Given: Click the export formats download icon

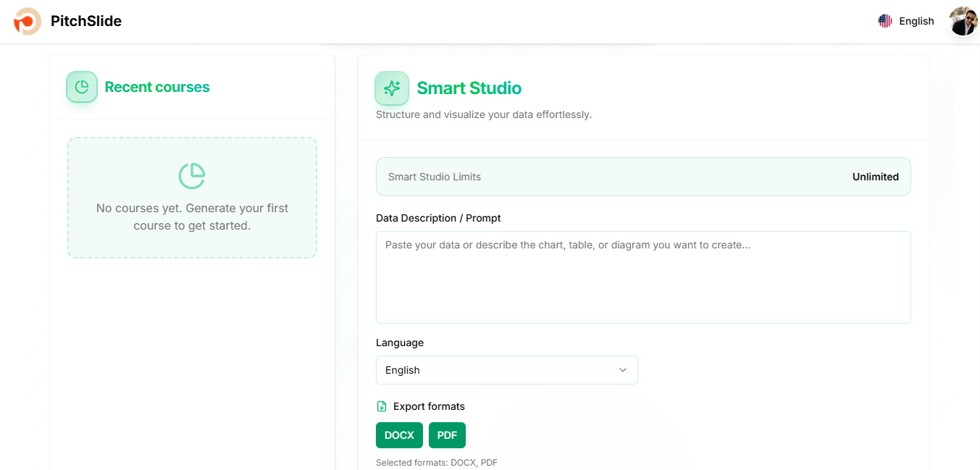Looking at the screenshot, I should point(382,406).
